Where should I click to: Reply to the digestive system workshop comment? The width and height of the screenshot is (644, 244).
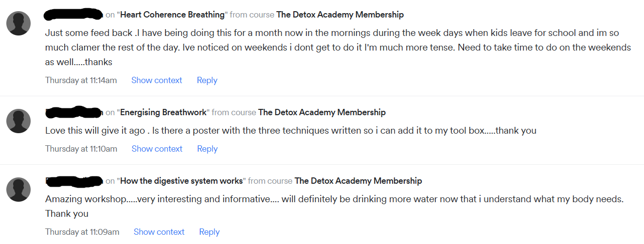point(209,232)
